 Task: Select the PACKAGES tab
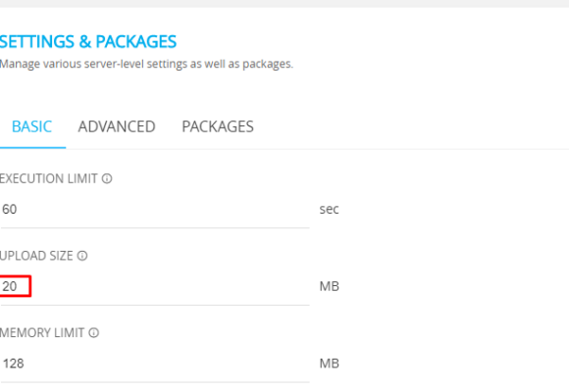pos(218,127)
